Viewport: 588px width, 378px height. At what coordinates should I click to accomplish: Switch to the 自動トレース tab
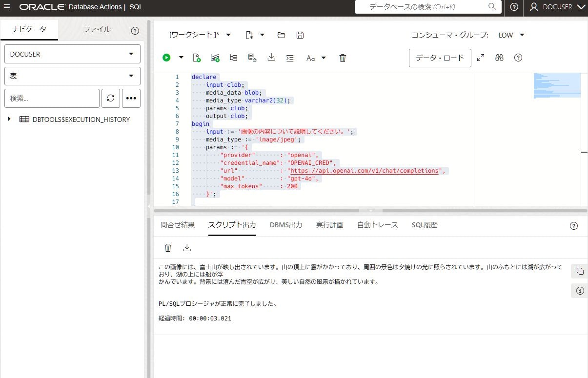click(x=378, y=225)
